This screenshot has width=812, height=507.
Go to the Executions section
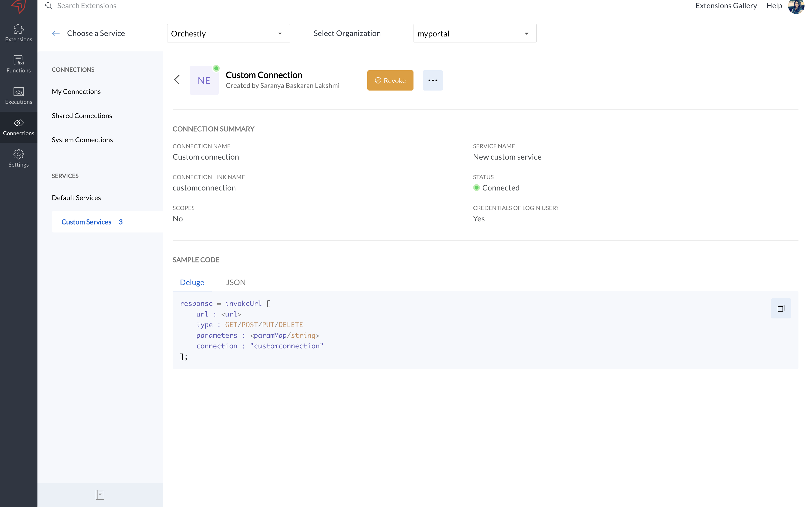click(18, 96)
